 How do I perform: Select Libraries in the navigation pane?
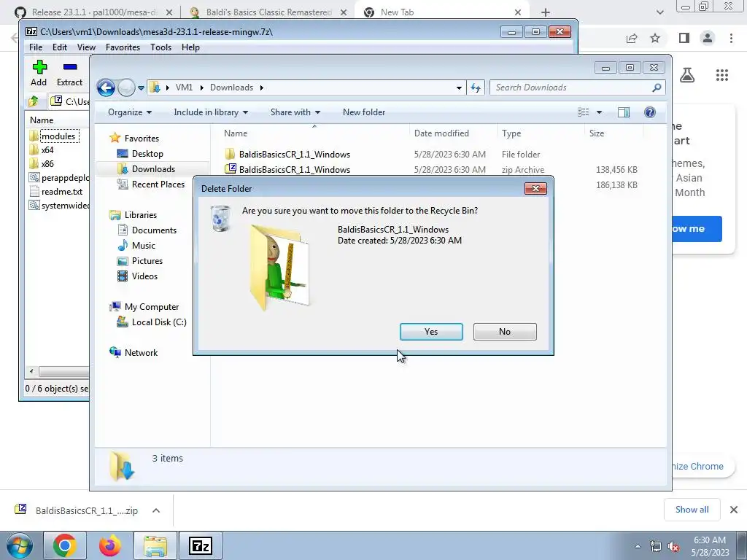pyautogui.click(x=141, y=215)
